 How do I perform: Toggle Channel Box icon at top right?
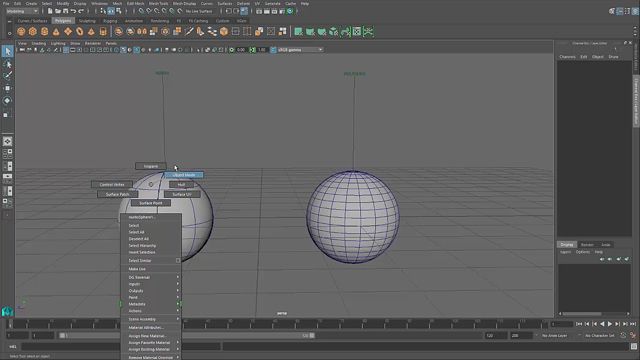point(635,11)
